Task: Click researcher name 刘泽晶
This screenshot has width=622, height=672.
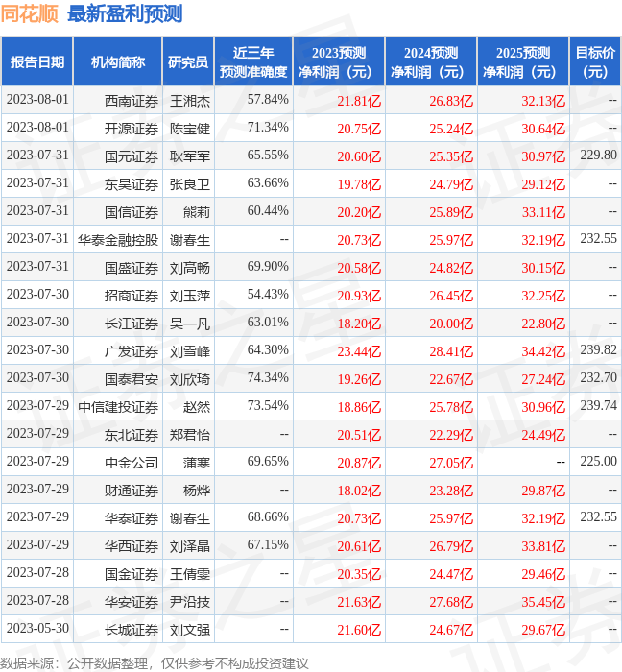Action: pos(190,547)
